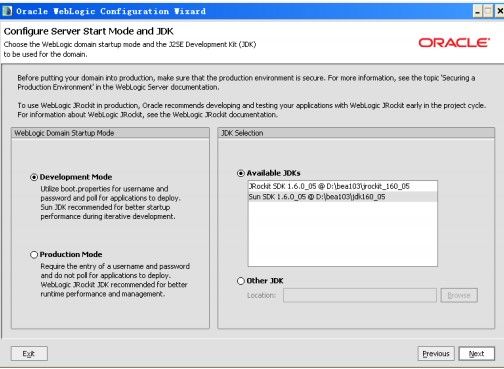Proceed with the Next button
Screen dimensions: 504x369
477,354
